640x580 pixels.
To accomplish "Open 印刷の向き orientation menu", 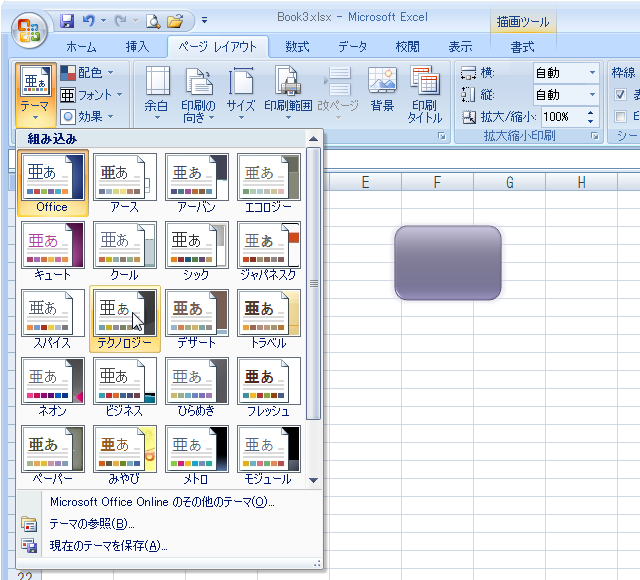I will click(198, 94).
